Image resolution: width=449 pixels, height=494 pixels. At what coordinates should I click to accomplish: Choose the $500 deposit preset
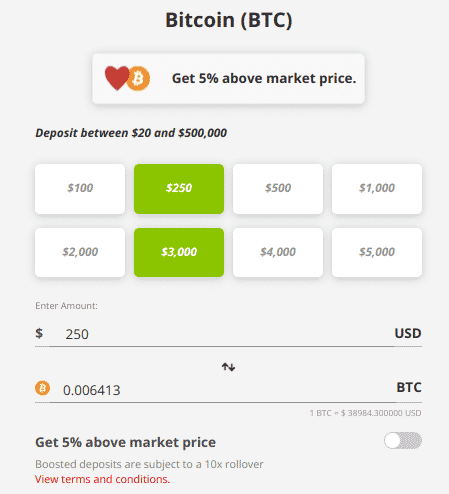(278, 189)
